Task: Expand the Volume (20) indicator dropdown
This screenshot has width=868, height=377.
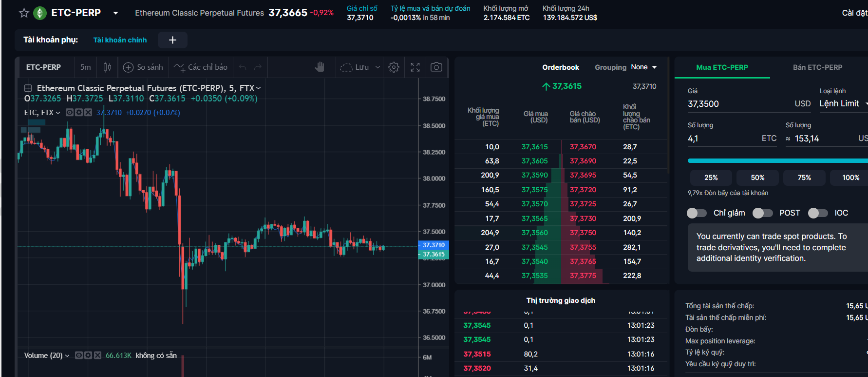Action: click(67, 356)
